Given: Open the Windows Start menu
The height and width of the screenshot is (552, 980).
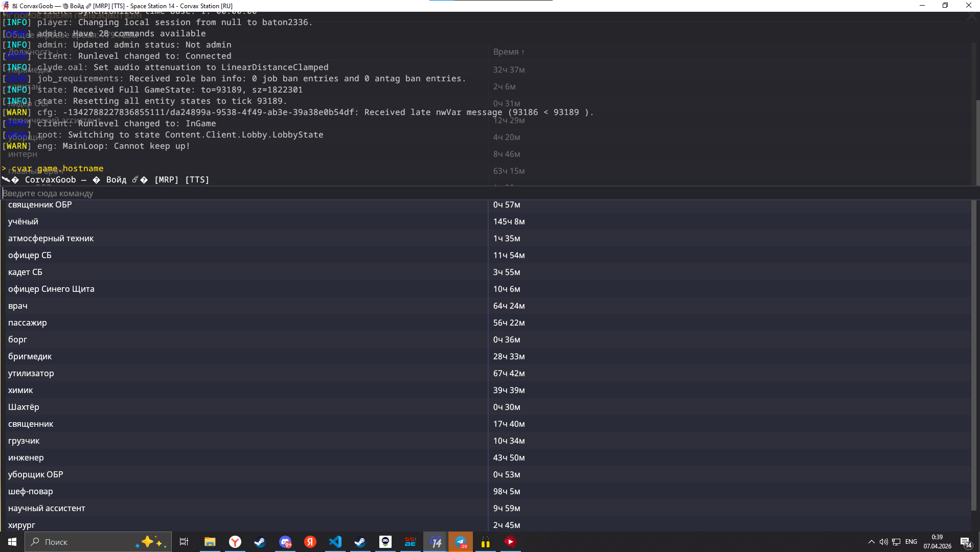Looking at the screenshot, I should pos(12,542).
